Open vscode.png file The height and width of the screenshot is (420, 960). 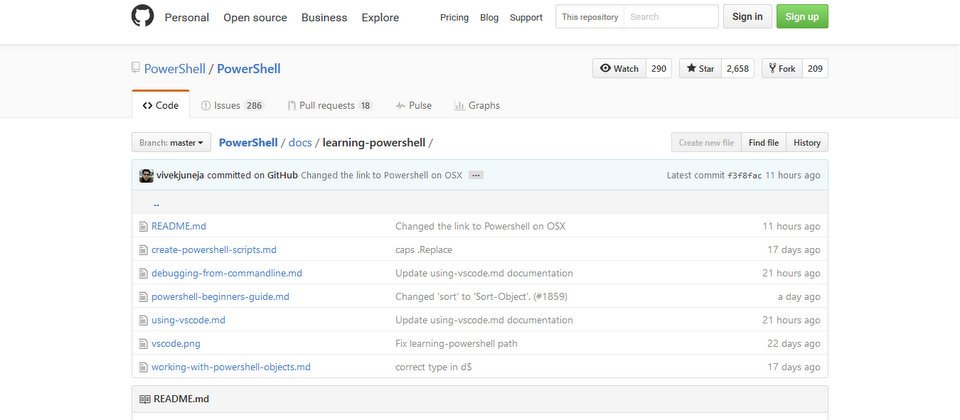pyautogui.click(x=176, y=343)
